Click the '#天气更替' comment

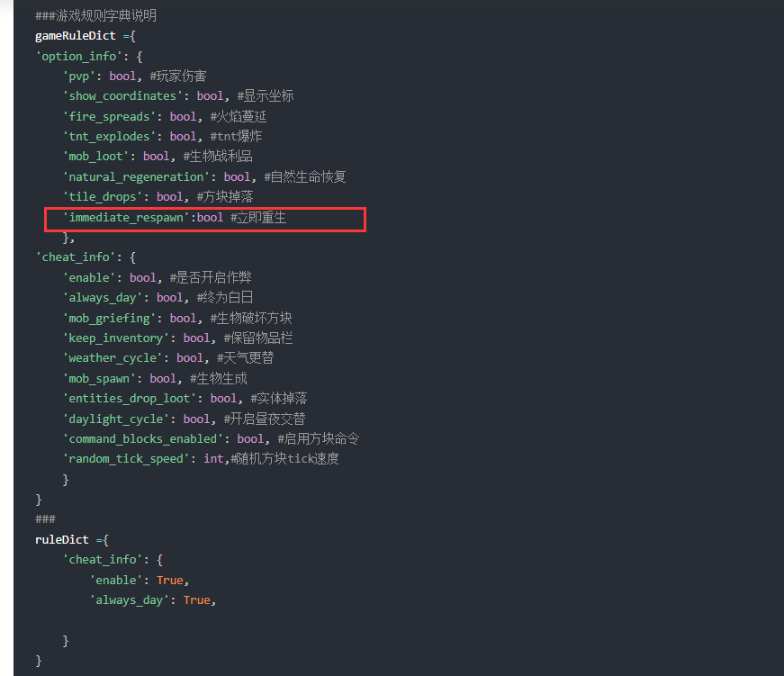pyautogui.click(x=246, y=358)
